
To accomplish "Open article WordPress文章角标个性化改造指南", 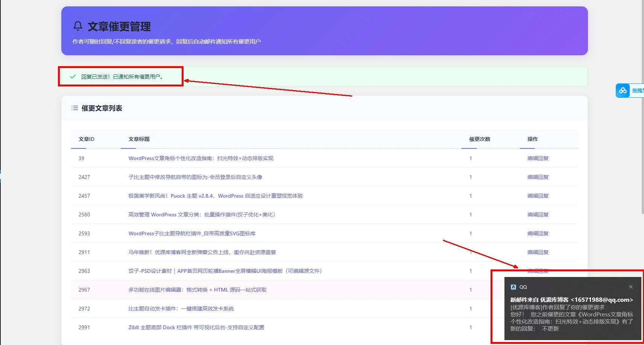I will coord(200,158).
